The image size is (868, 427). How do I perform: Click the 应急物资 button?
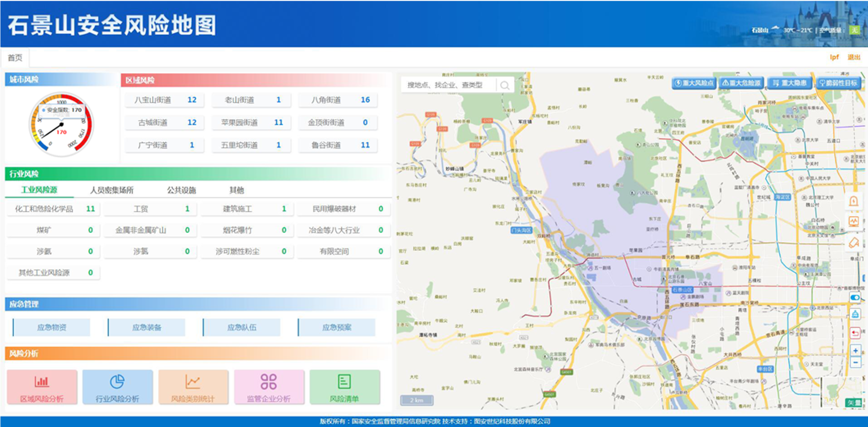click(x=52, y=327)
